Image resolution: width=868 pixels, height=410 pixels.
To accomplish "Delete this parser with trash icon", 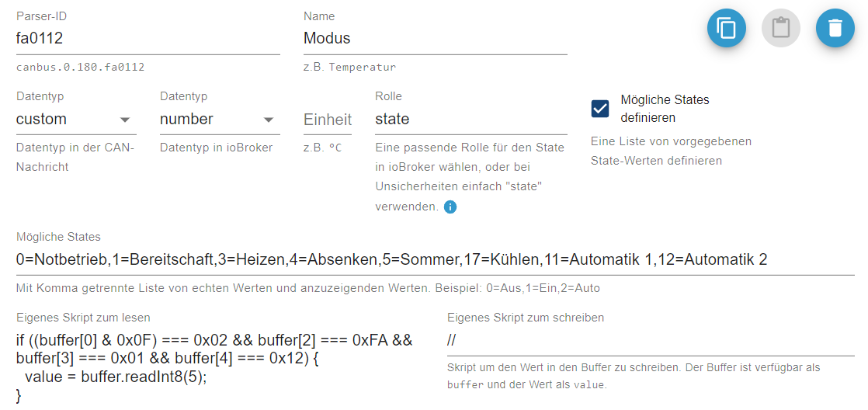I will (835, 29).
